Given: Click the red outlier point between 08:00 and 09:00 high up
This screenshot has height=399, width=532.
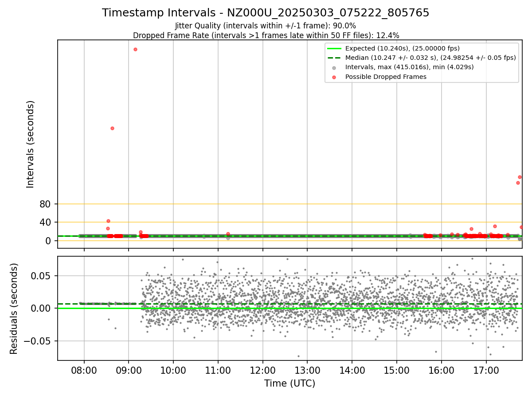Looking at the screenshot, I should point(112,128).
